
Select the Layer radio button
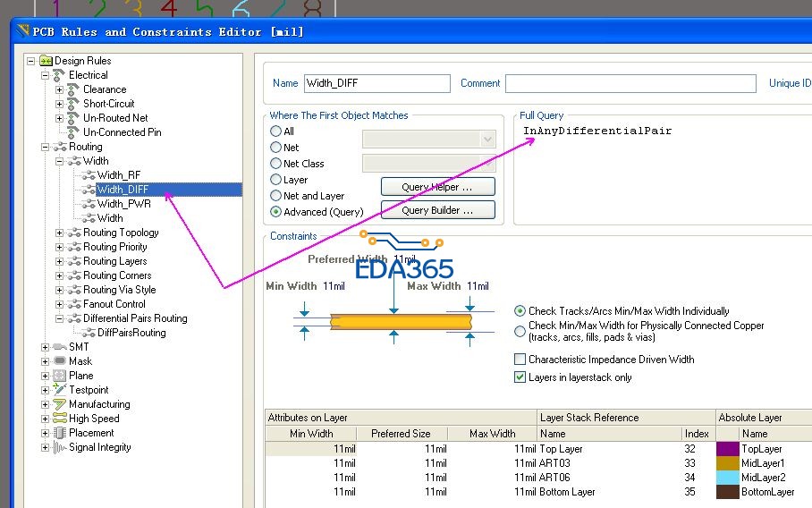pos(276,180)
